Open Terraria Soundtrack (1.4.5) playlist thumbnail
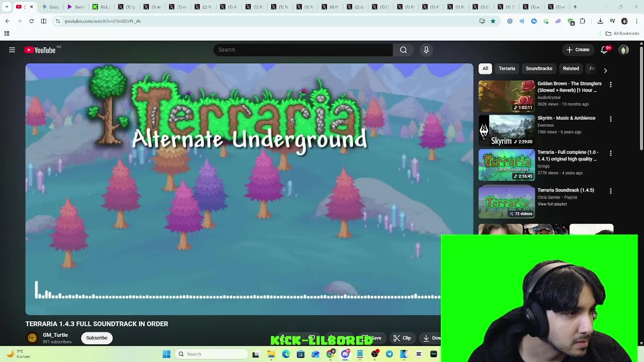644x362 pixels. point(506,202)
